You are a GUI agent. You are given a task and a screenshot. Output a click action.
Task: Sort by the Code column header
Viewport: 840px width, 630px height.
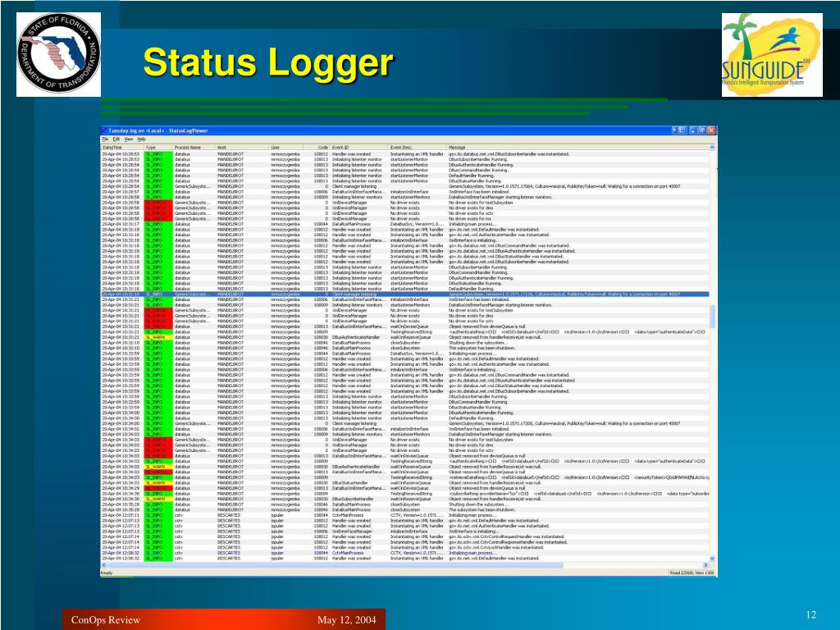pos(317,148)
